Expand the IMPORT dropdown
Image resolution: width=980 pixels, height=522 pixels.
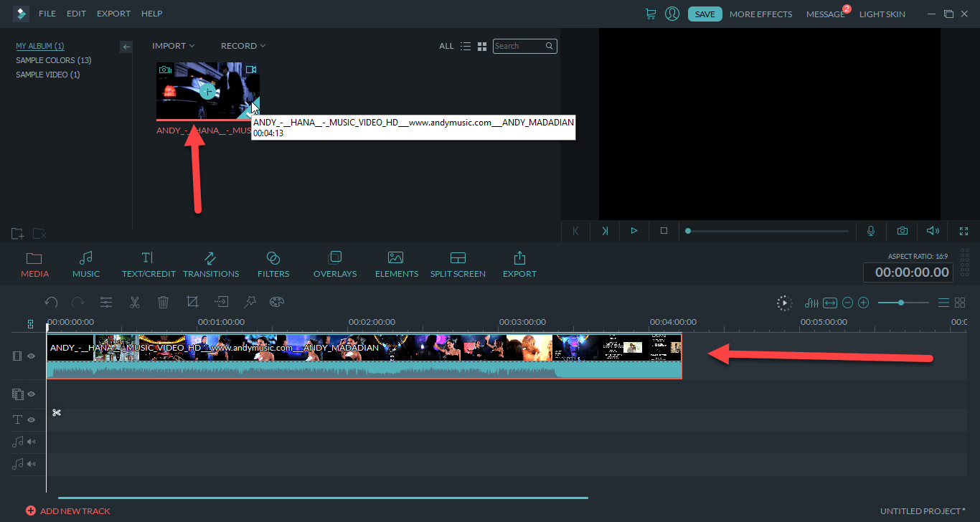click(173, 46)
